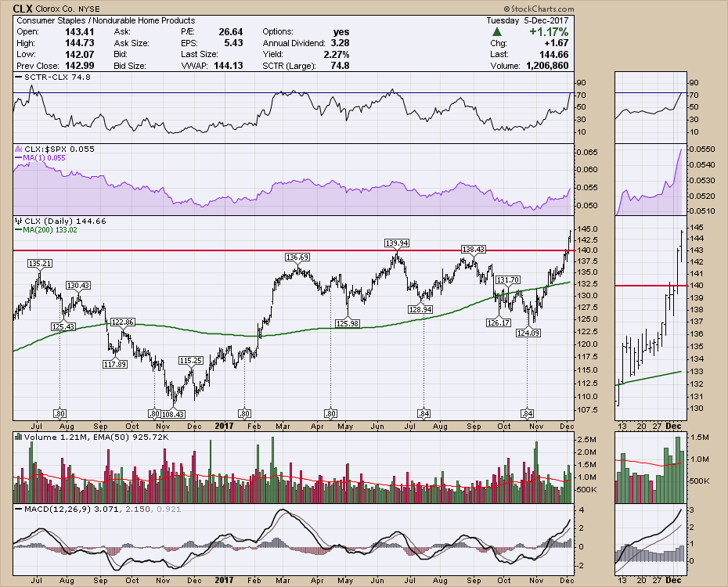This screenshot has width=728, height=587.
Task: Click the Options yes value
Action: click(x=341, y=31)
